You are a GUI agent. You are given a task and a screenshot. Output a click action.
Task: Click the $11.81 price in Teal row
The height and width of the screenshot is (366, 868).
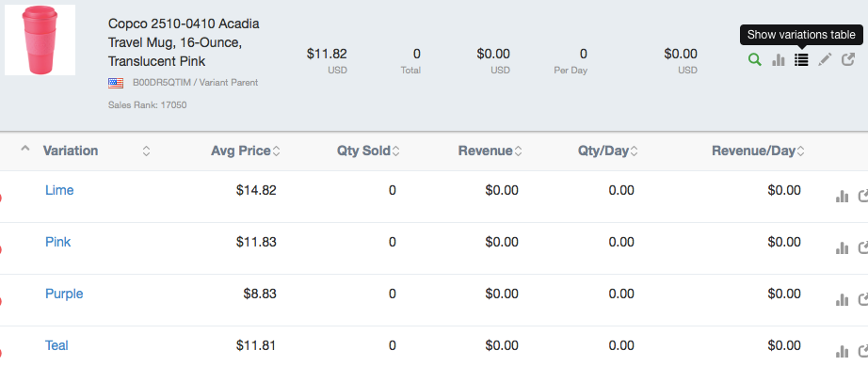coord(256,345)
